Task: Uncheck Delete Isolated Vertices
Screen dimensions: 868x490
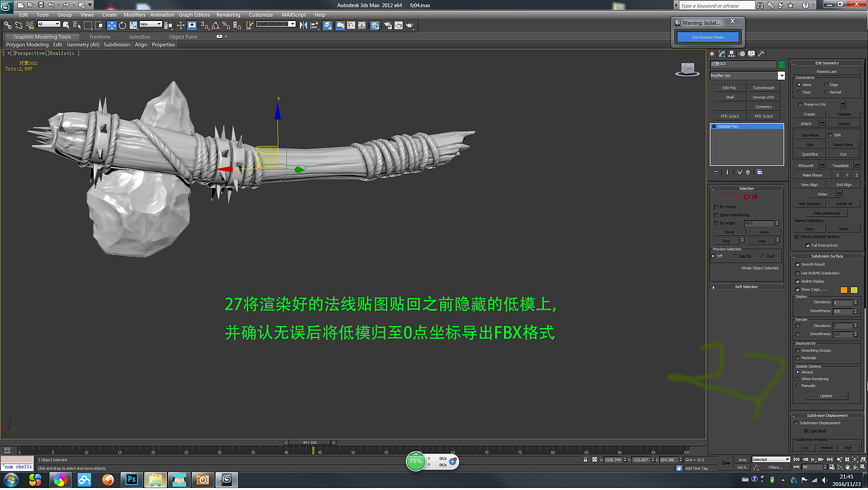Action: pyautogui.click(x=797, y=237)
